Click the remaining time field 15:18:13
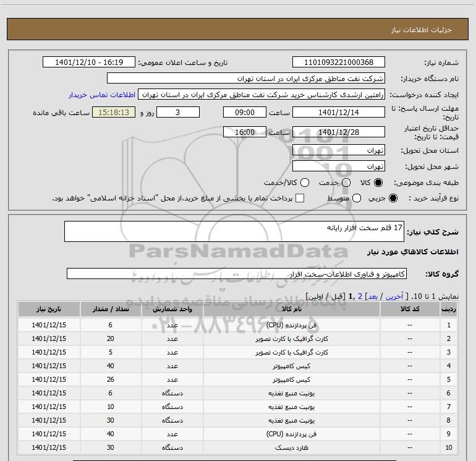Screen dimensions: 476x461 tap(114, 112)
